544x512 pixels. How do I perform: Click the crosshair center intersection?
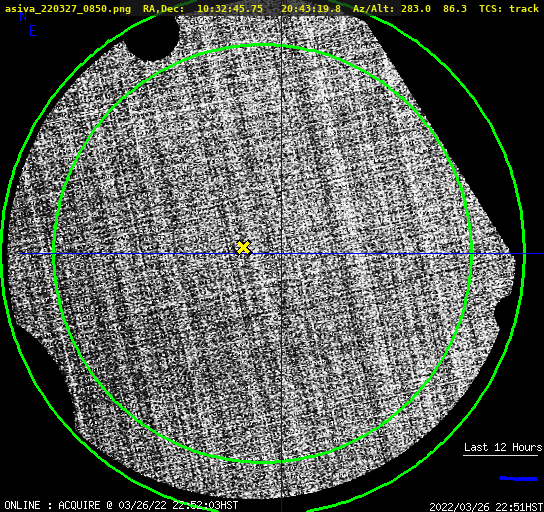click(x=281, y=254)
